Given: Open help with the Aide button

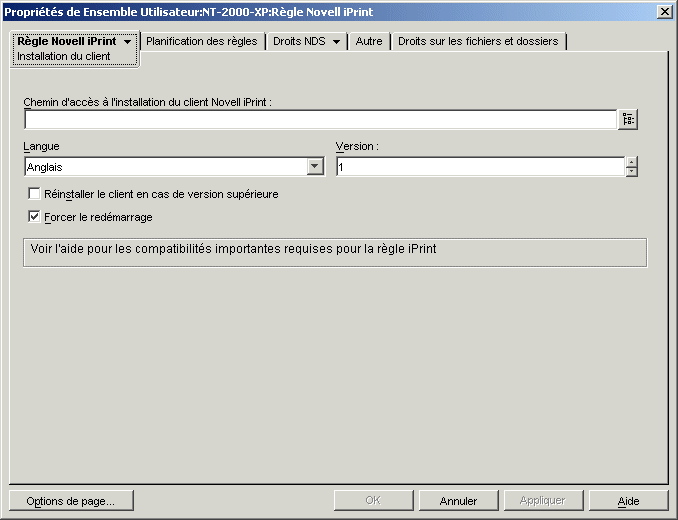Looking at the screenshot, I should [x=628, y=501].
